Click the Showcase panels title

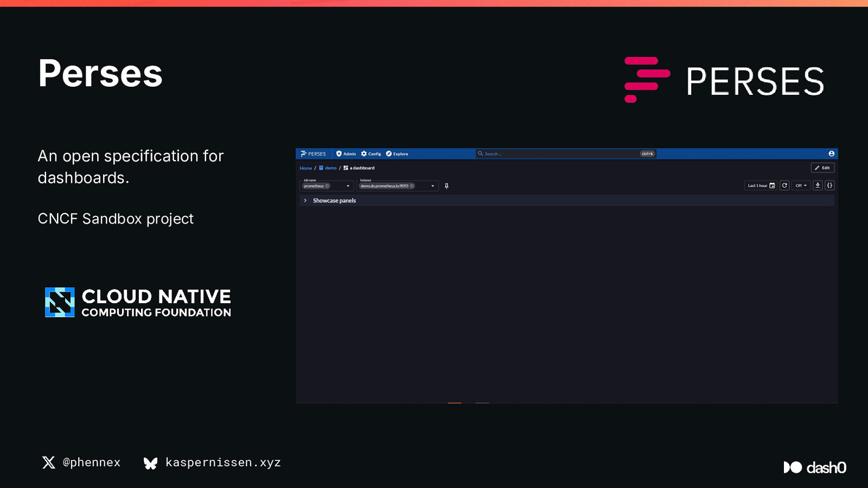pyautogui.click(x=334, y=201)
